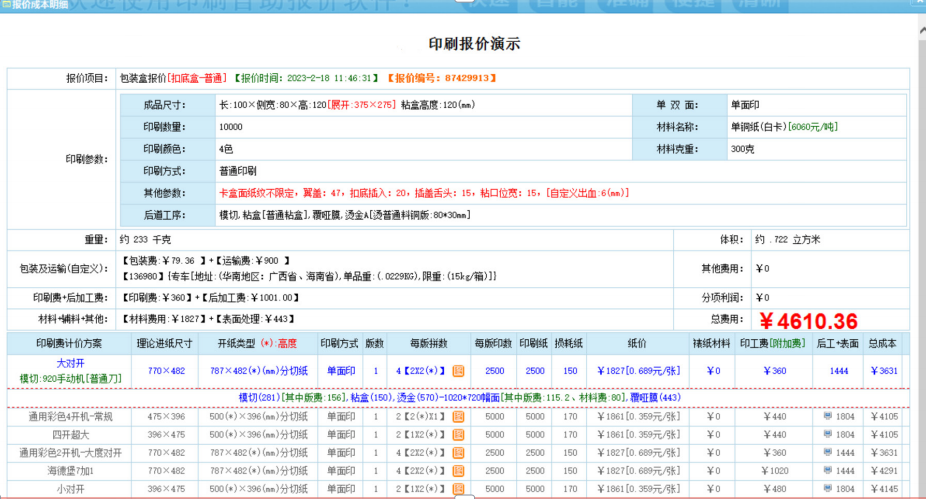Click the 报价成本明细 window title icon

click(6, 5)
